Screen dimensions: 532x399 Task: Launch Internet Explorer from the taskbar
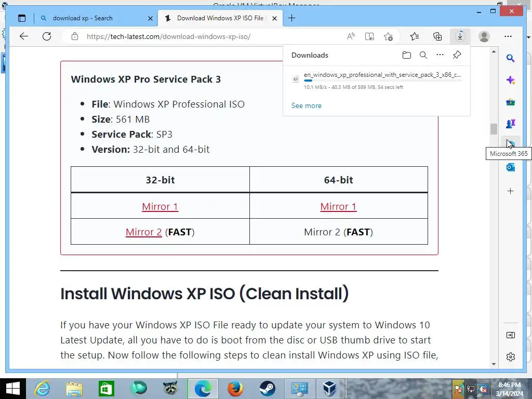click(42, 389)
